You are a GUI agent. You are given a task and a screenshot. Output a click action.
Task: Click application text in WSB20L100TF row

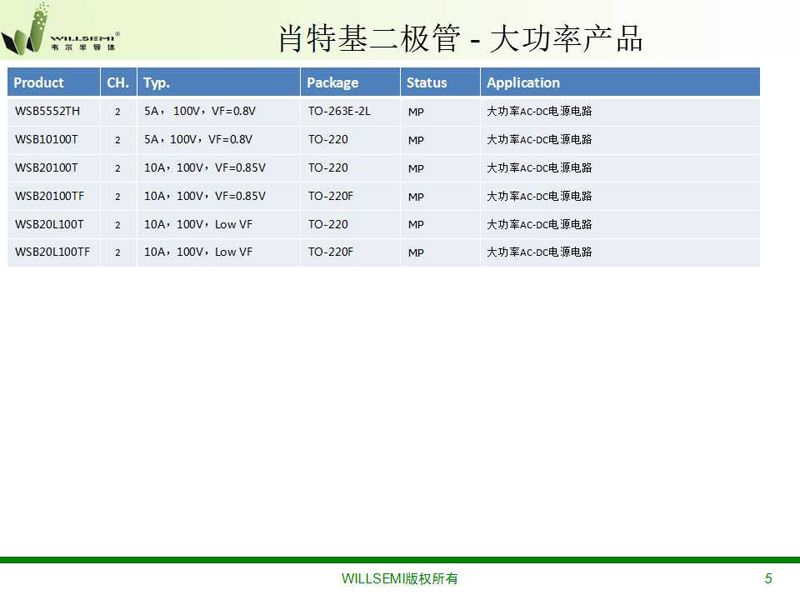coord(539,252)
